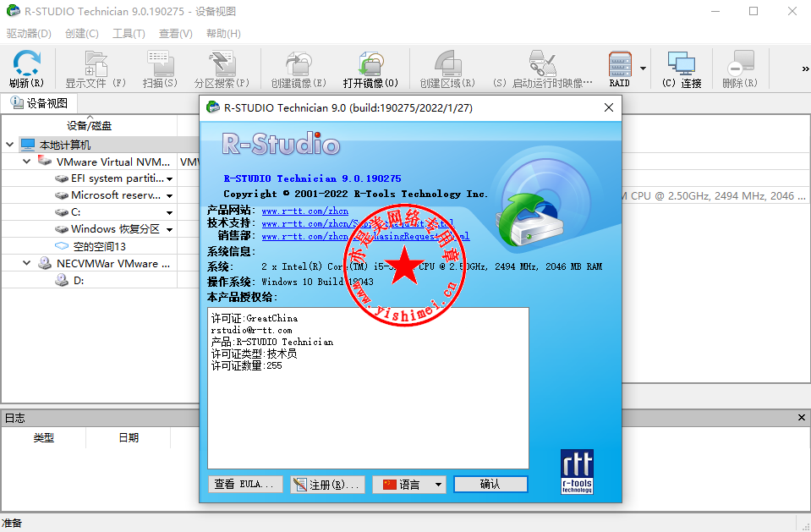Screen dimensions: 811x532
Task: Expand the toolbar overflow chevron
Action: coord(805,69)
